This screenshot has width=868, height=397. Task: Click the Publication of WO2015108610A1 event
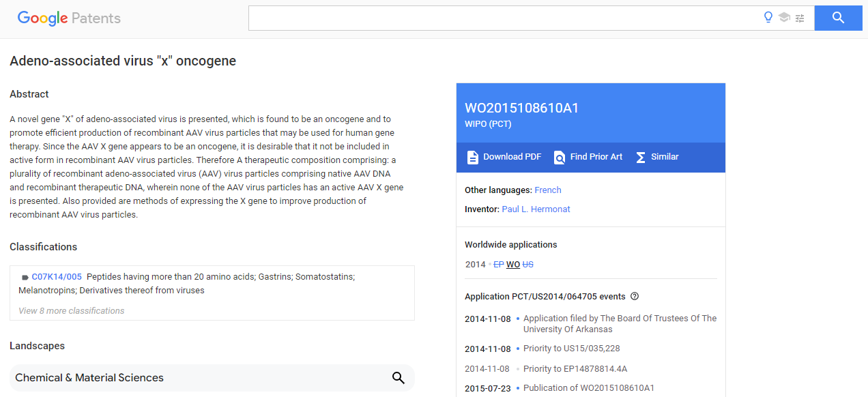tap(589, 388)
